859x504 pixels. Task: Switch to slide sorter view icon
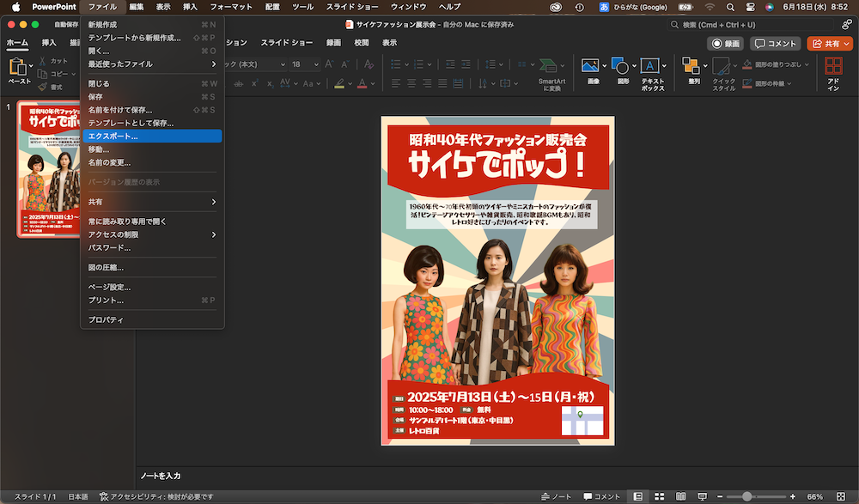pos(659,496)
